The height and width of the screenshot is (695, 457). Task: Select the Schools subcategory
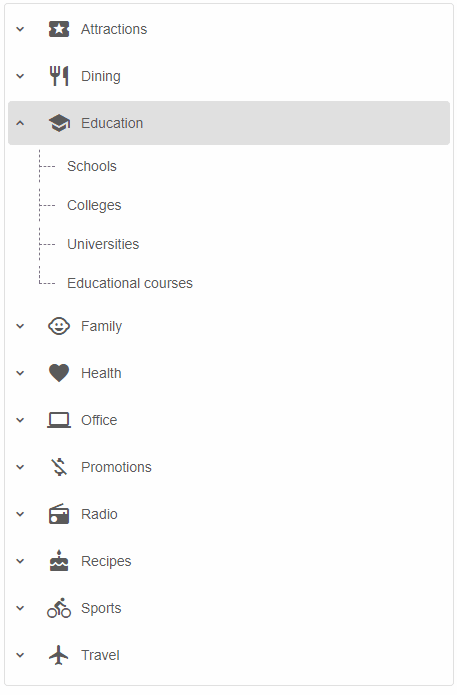92,166
